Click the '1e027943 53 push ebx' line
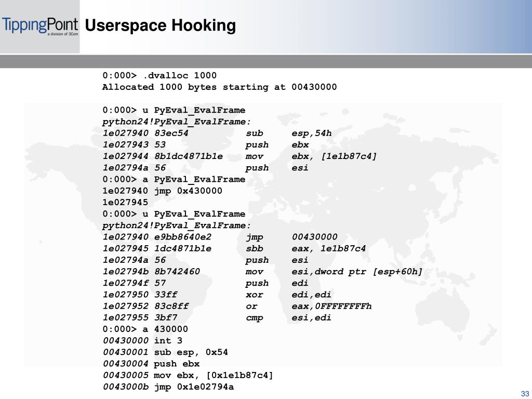This screenshot has height=399, width=532. pos(206,144)
